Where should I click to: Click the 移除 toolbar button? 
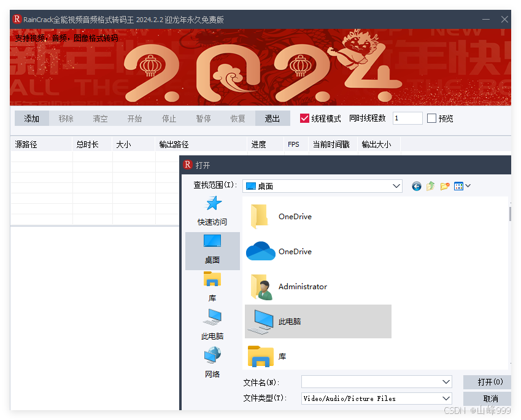pyautogui.click(x=66, y=119)
